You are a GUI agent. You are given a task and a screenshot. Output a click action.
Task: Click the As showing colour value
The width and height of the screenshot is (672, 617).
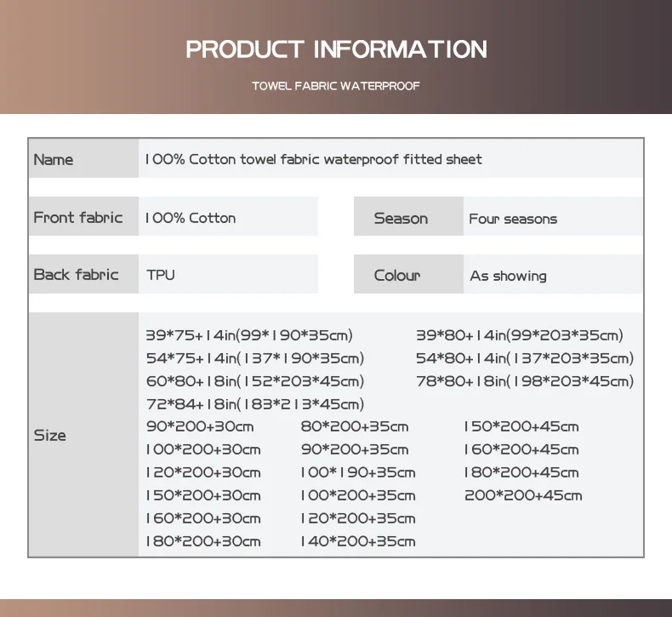click(x=508, y=276)
